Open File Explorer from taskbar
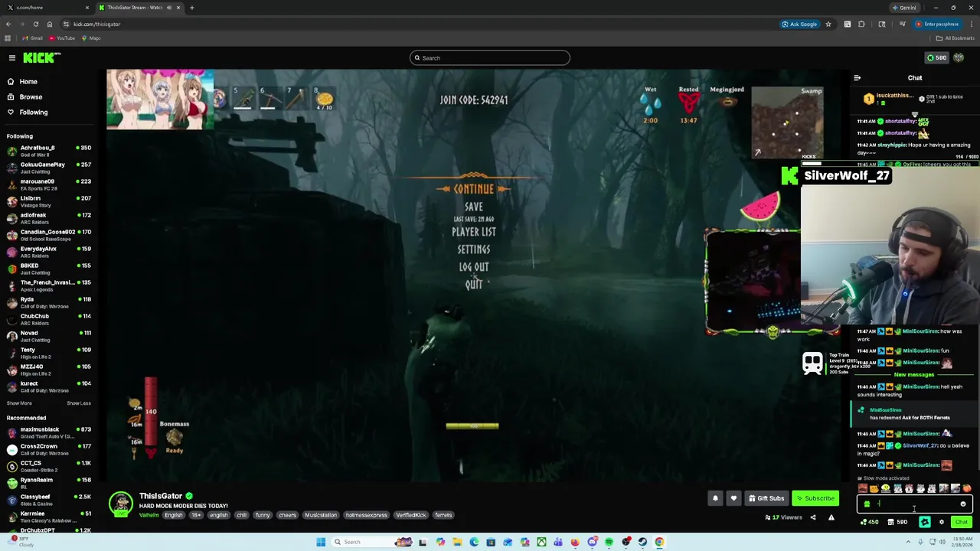 pyautogui.click(x=457, y=542)
